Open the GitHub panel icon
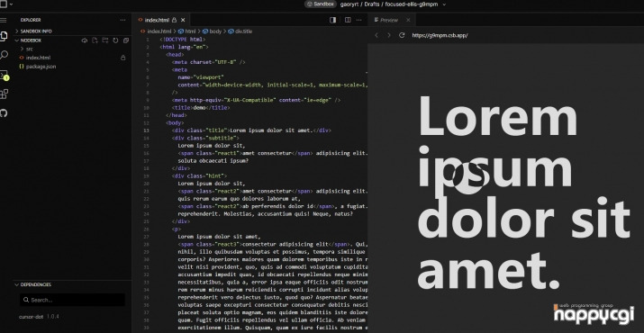This screenshot has height=333, width=644. 4,112
